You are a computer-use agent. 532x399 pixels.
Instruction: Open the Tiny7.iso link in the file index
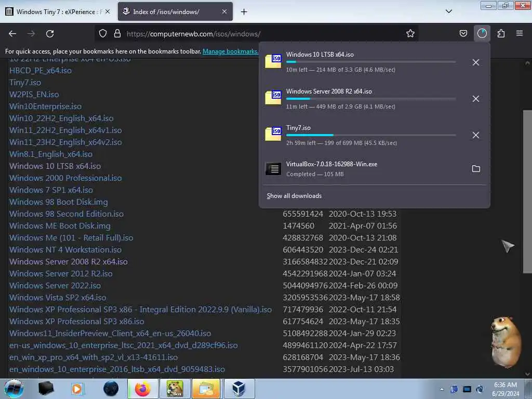click(x=25, y=83)
